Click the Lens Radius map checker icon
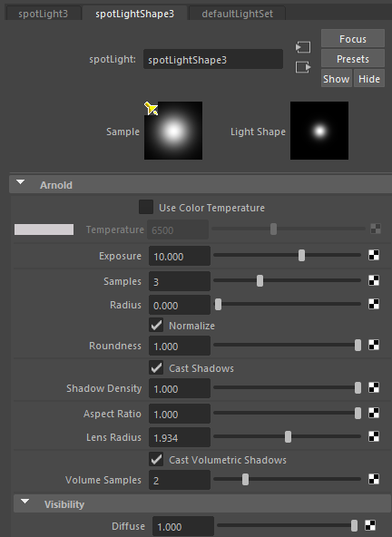The image size is (392, 537). 374,436
